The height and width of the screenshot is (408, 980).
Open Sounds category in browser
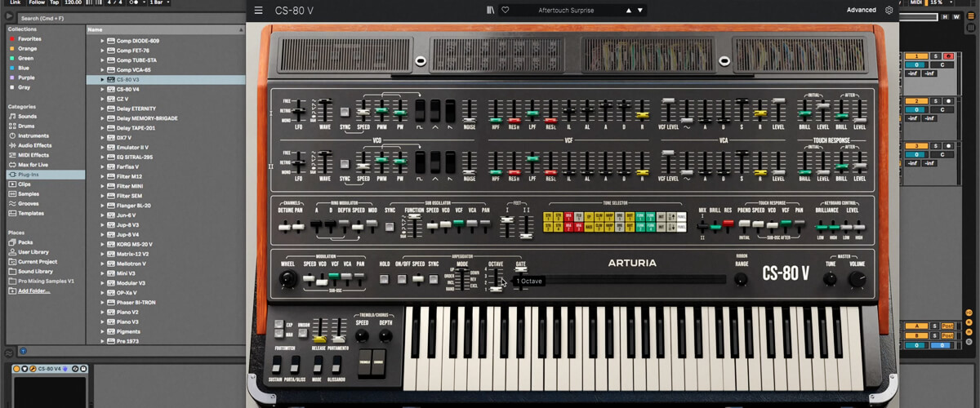(x=28, y=116)
